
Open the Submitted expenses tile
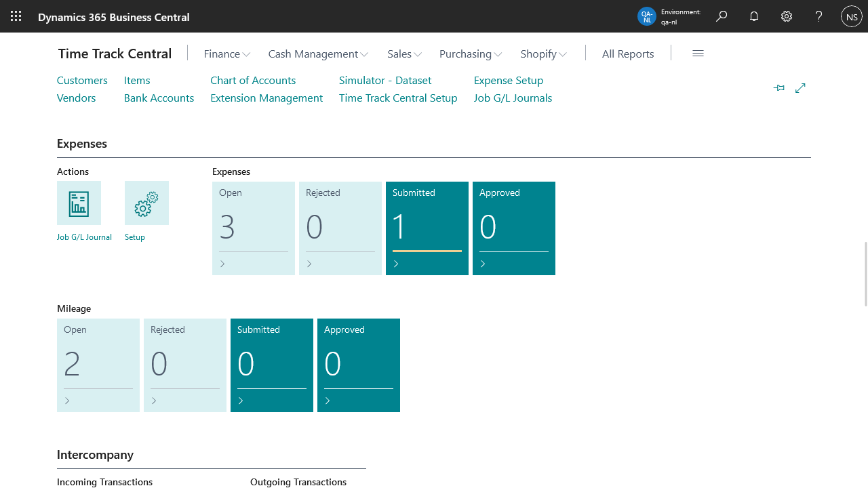click(427, 228)
